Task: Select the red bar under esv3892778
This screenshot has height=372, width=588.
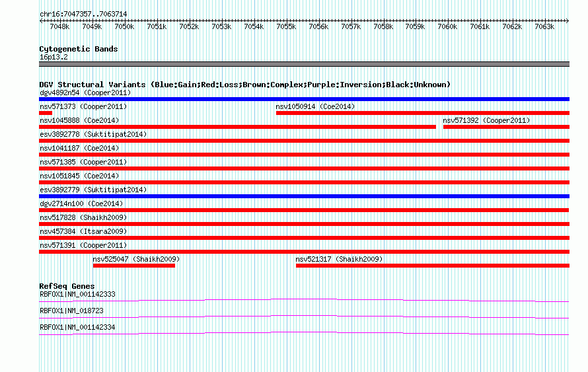Action: pyautogui.click(x=304, y=141)
